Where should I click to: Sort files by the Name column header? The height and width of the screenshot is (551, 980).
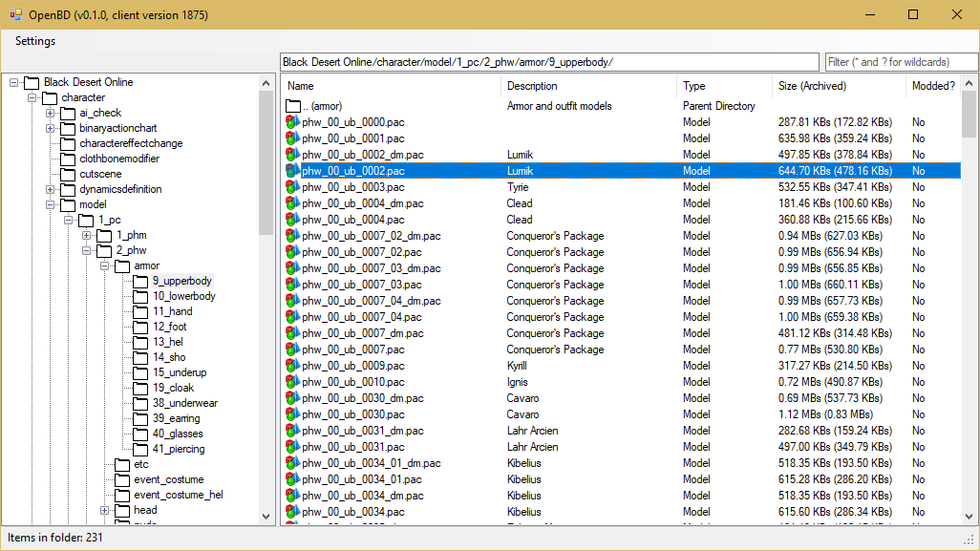pos(299,85)
